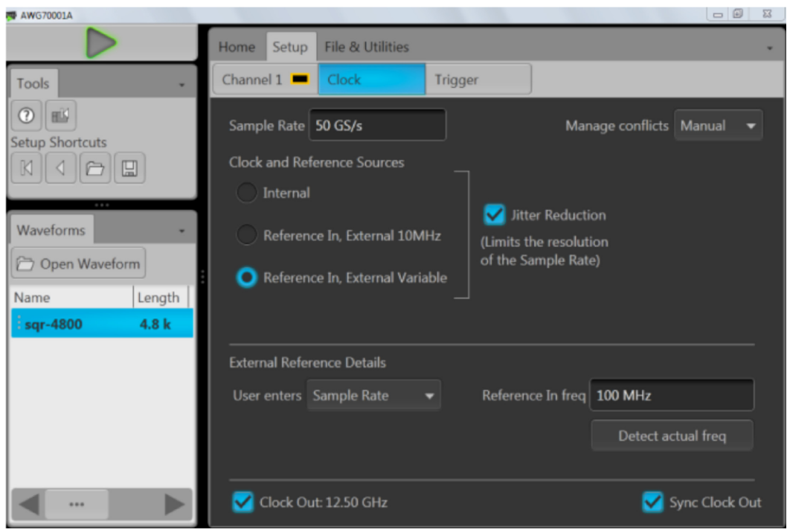The height and width of the screenshot is (532, 790).
Task: Expand the User enters Sample Rate dropdown
Action: point(373,396)
